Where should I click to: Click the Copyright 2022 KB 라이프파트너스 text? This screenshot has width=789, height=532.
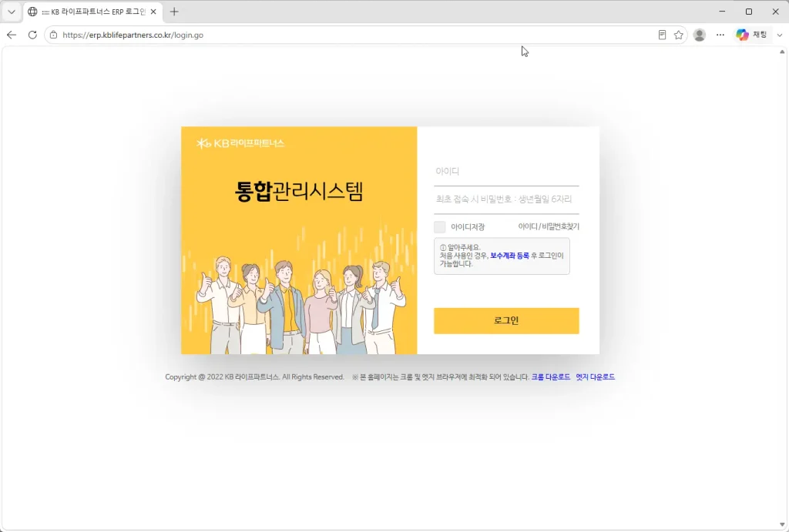(254, 376)
